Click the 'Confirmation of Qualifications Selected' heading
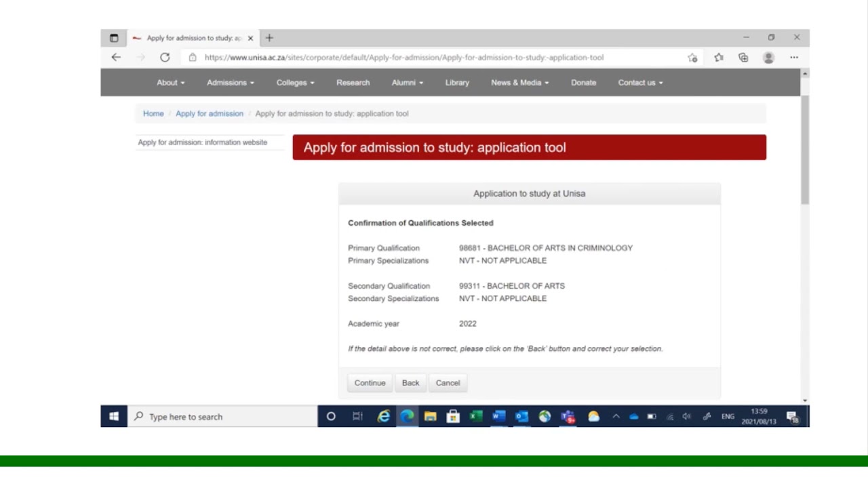The height and width of the screenshot is (488, 868). pos(420,223)
